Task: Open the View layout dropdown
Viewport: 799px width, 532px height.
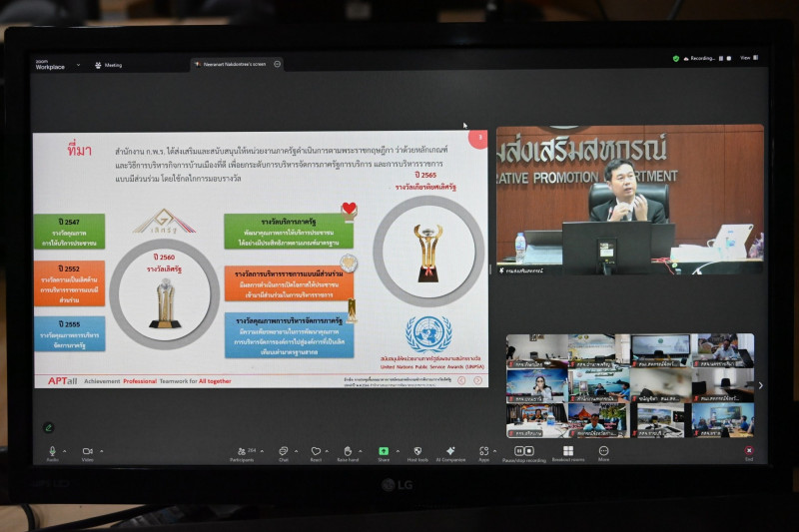Action: pyautogui.click(x=745, y=58)
